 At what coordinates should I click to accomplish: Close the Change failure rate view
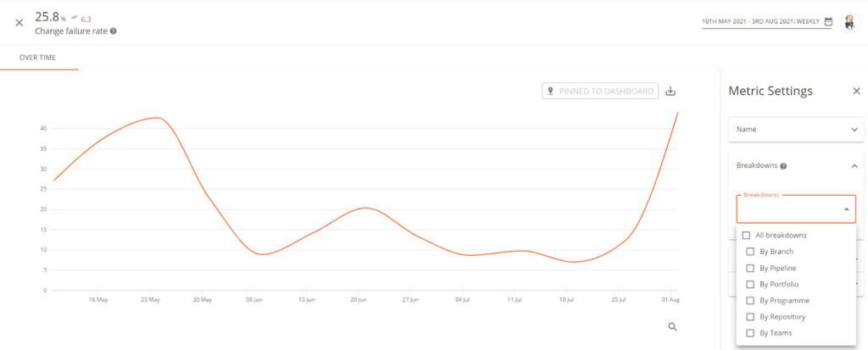pyautogui.click(x=19, y=23)
